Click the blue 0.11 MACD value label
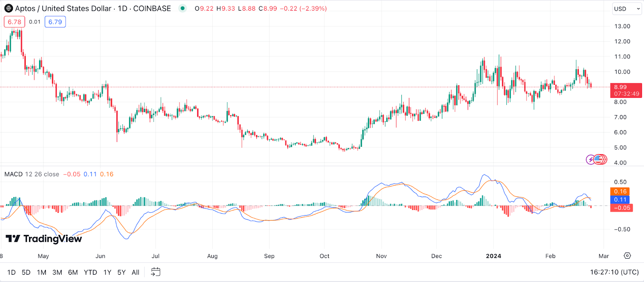644x282 pixels. tap(620, 200)
